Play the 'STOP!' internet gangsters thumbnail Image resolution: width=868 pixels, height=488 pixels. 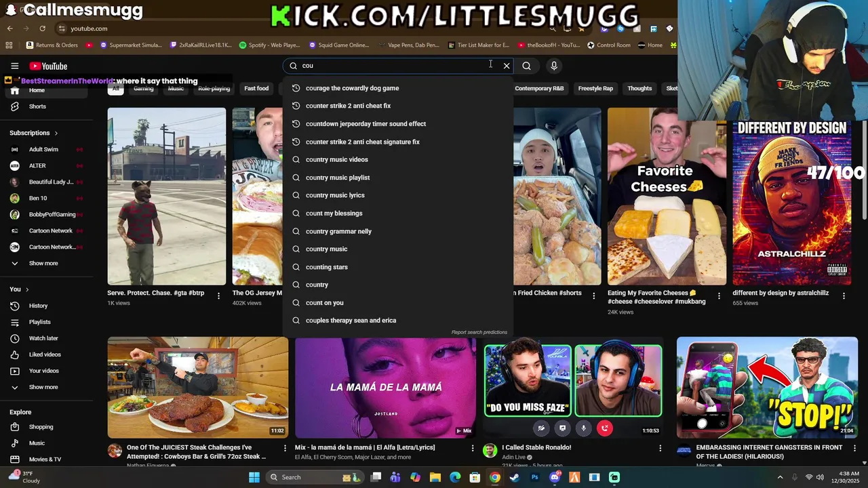coord(767,388)
